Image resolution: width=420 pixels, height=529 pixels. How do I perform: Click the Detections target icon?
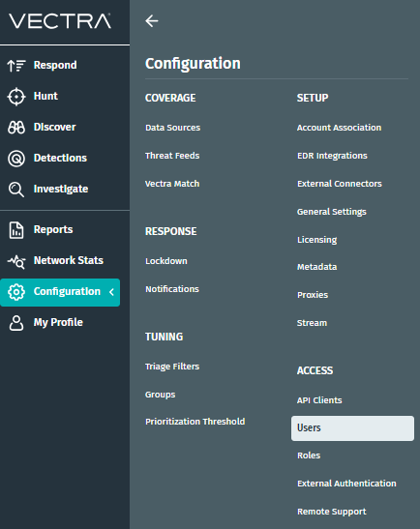pyautogui.click(x=16, y=159)
